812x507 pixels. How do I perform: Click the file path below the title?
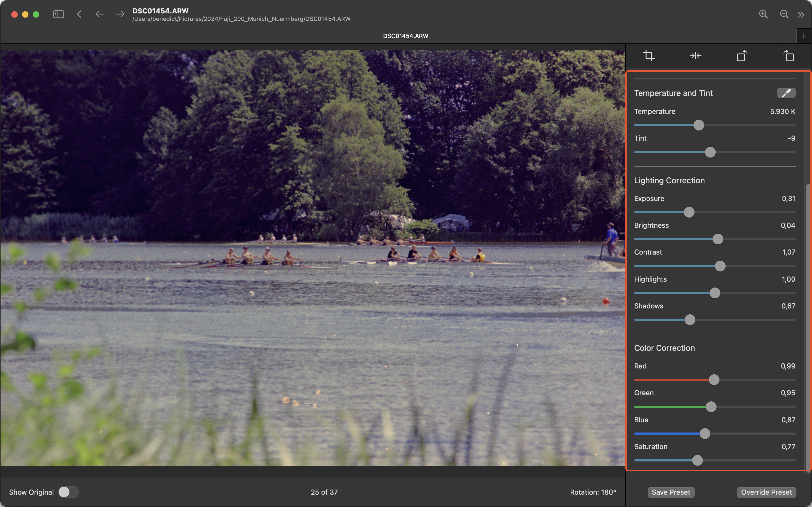pos(241,19)
